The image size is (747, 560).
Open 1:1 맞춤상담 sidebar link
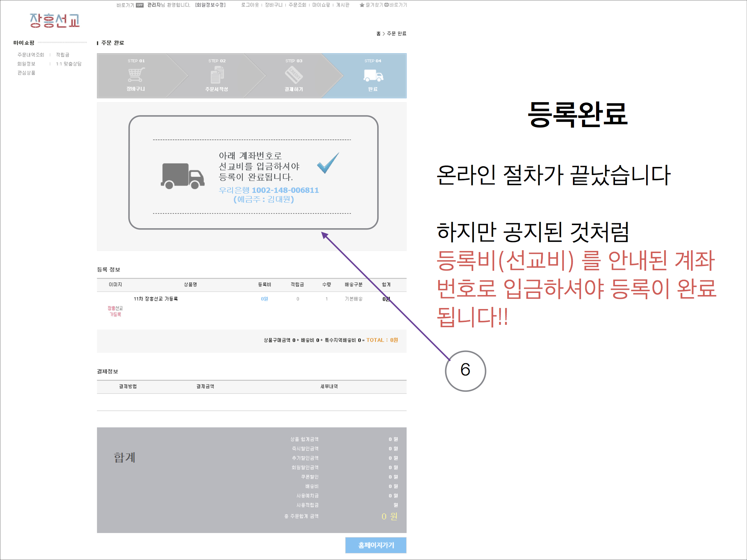[x=69, y=64]
